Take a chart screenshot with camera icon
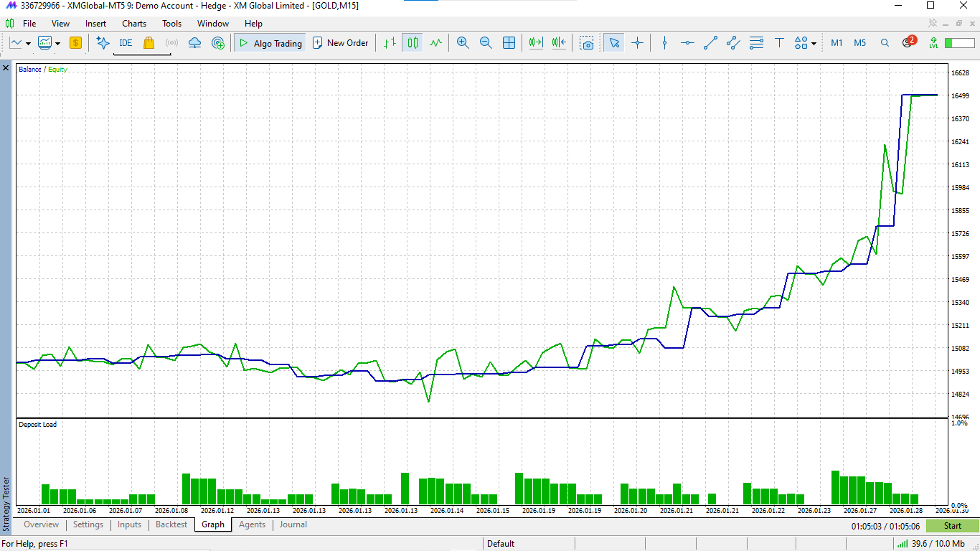This screenshot has width=980, height=551. 588,43
